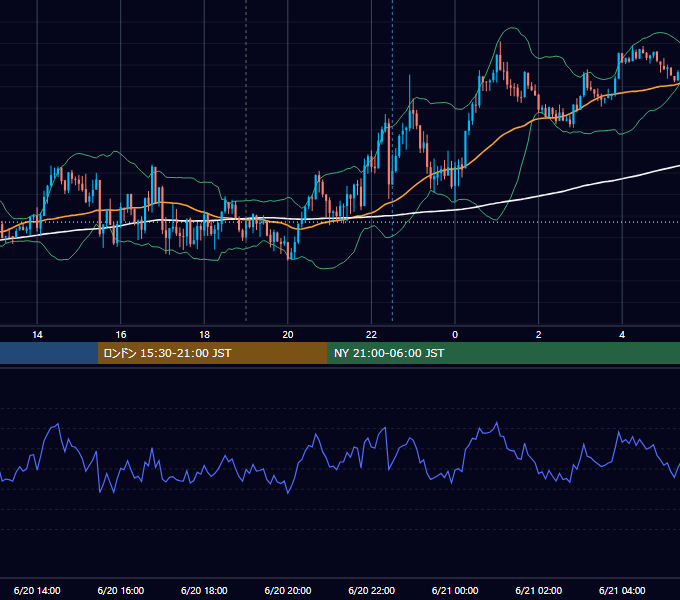Click hour label 18 on price chart axis

tap(204, 335)
